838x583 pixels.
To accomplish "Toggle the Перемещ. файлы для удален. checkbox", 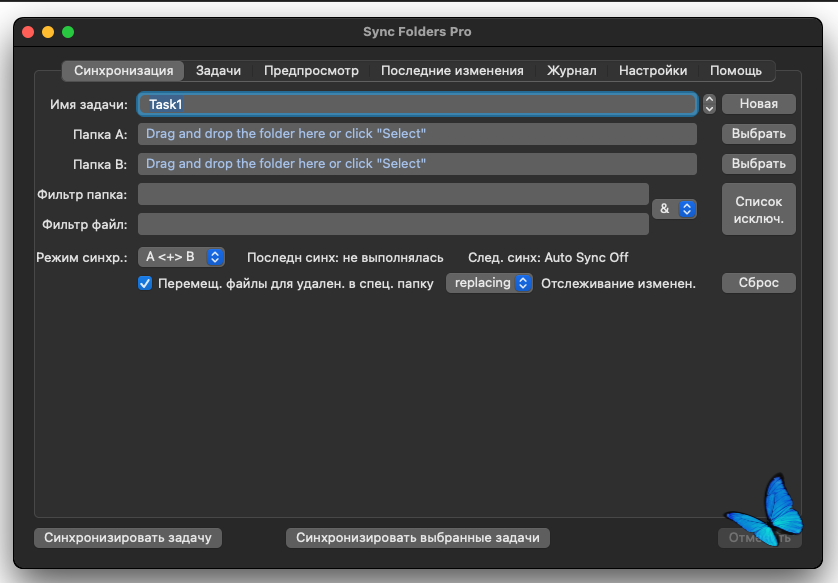I will pos(145,283).
